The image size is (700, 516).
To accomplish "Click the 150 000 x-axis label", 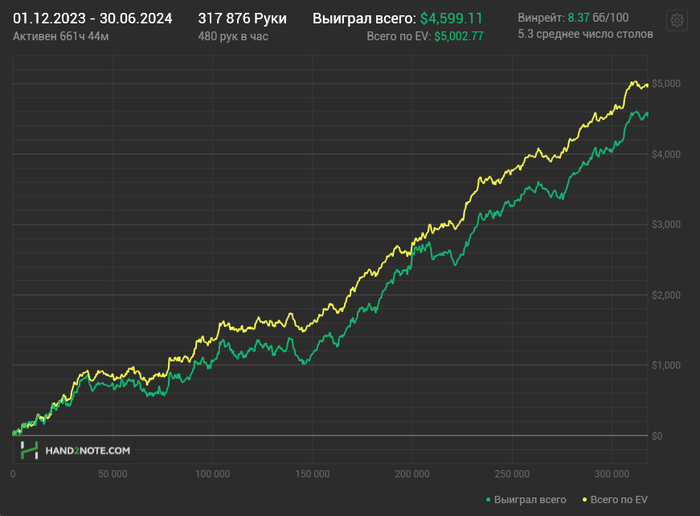I will [312, 474].
